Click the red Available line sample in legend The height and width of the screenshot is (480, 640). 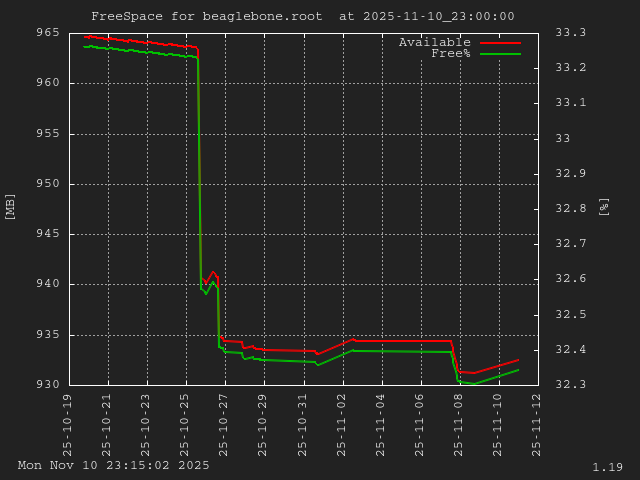(500, 43)
